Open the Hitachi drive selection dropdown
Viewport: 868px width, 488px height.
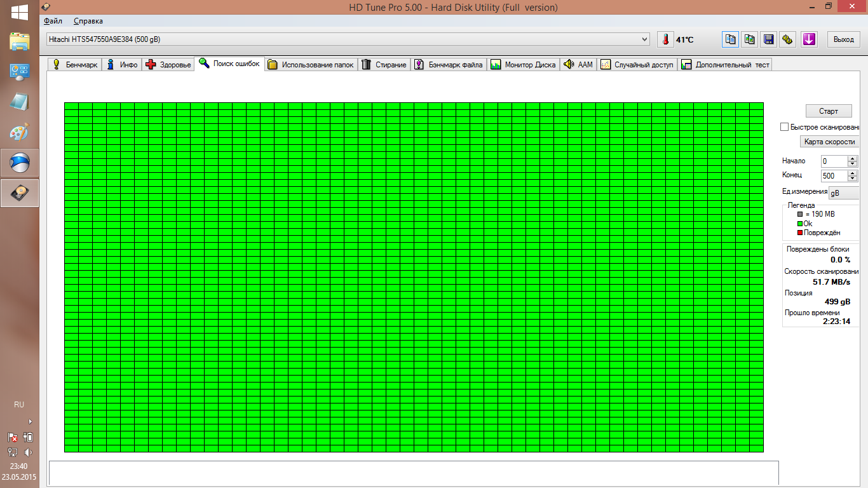click(348, 39)
